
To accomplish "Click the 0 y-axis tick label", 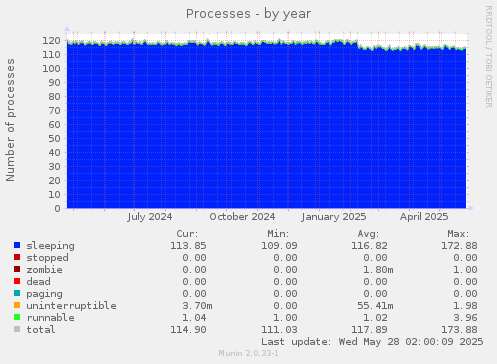I will [58, 209].
